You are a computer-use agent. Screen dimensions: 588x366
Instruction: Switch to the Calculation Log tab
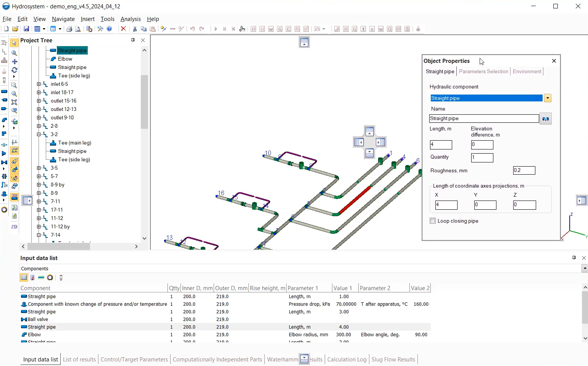click(346, 360)
